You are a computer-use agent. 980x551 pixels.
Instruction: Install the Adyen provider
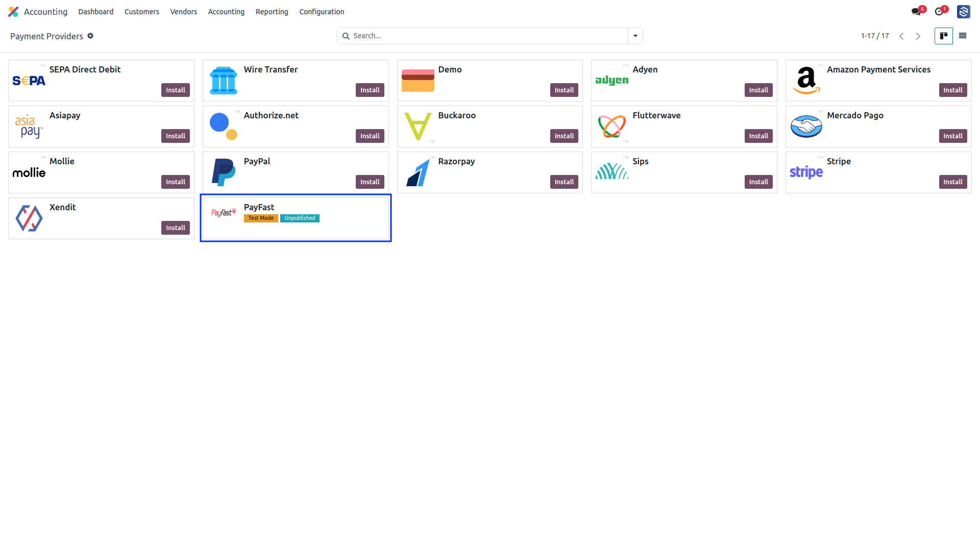758,90
